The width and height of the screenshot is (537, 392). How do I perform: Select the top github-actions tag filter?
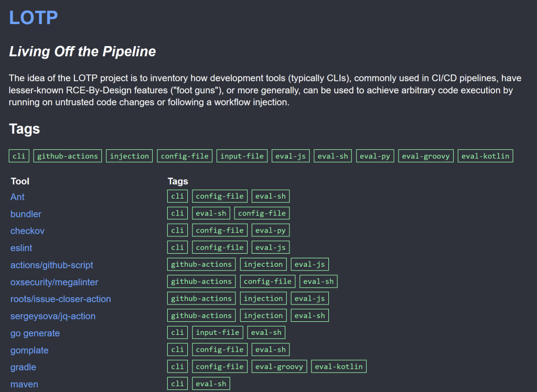[68, 156]
